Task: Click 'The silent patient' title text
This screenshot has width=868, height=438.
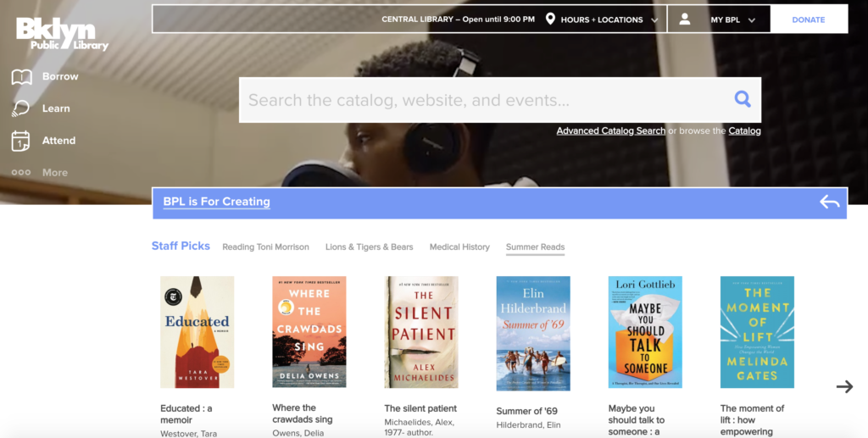Action: pos(420,408)
